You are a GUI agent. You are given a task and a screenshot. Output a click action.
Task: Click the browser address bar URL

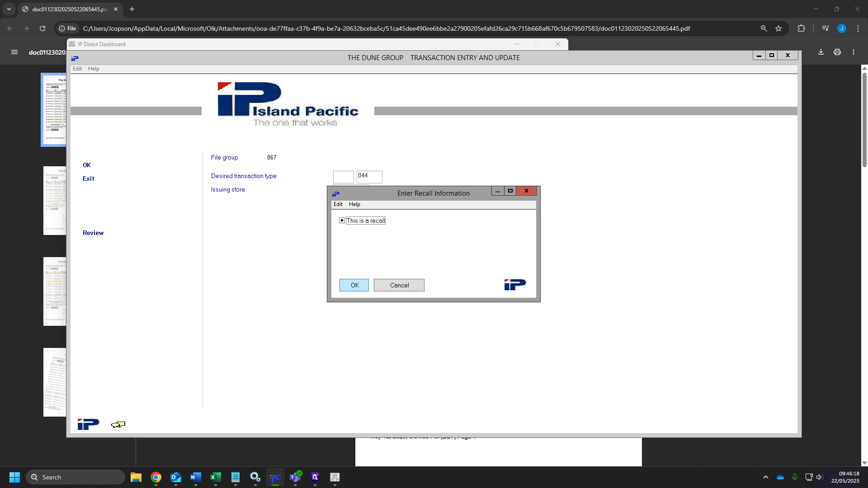387,28
